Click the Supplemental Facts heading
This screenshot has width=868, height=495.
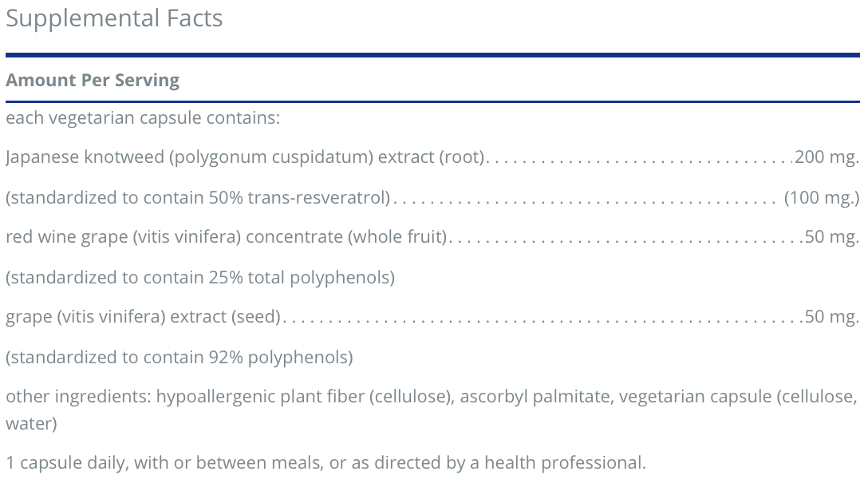point(114,18)
